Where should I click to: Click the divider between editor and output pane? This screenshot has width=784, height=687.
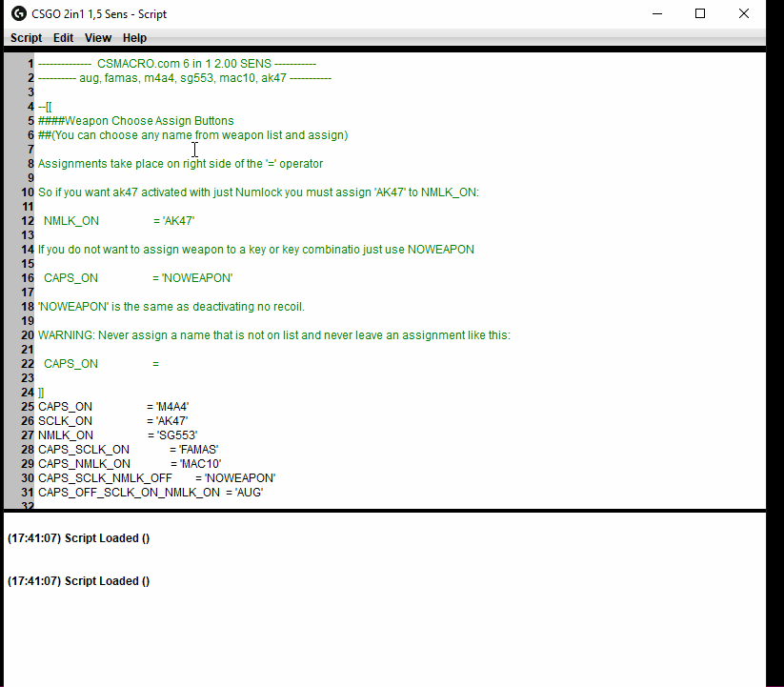coord(383,512)
